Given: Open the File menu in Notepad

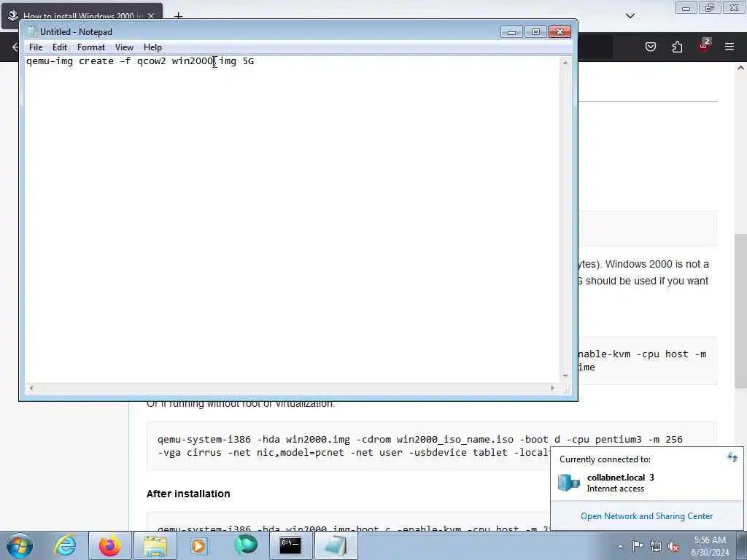Looking at the screenshot, I should pos(35,47).
